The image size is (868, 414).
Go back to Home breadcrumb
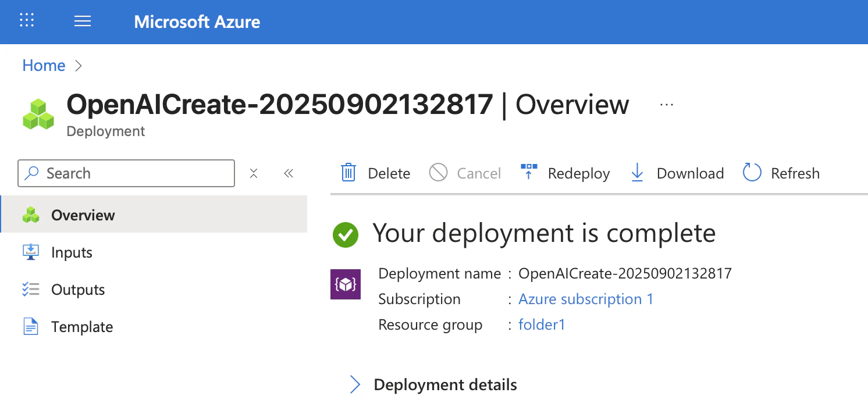coord(43,65)
